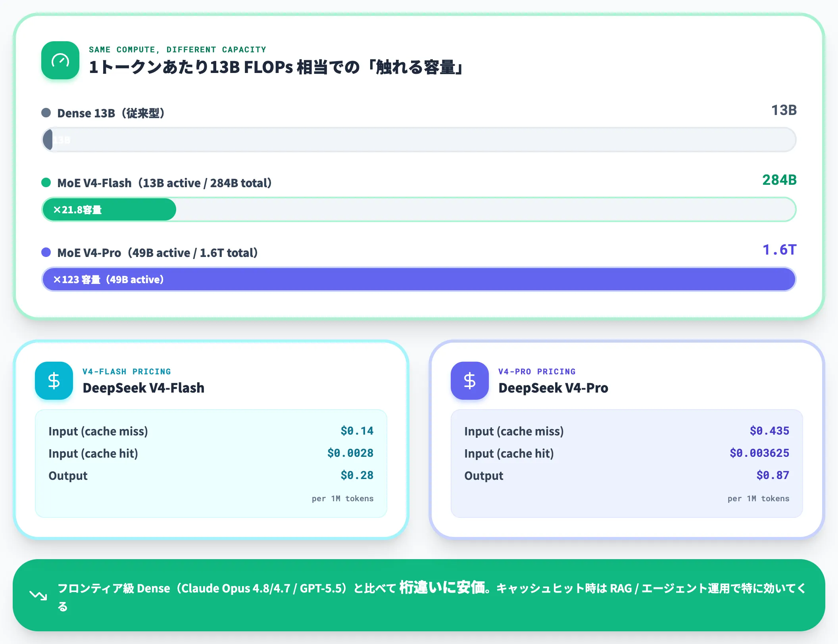This screenshot has width=838, height=644.
Task: Click the Dense 13B capacity bar
Action: point(419,140)
